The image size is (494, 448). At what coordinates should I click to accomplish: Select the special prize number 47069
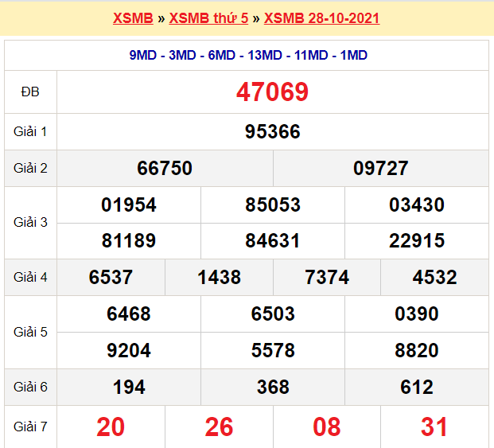tap(272, 92)
